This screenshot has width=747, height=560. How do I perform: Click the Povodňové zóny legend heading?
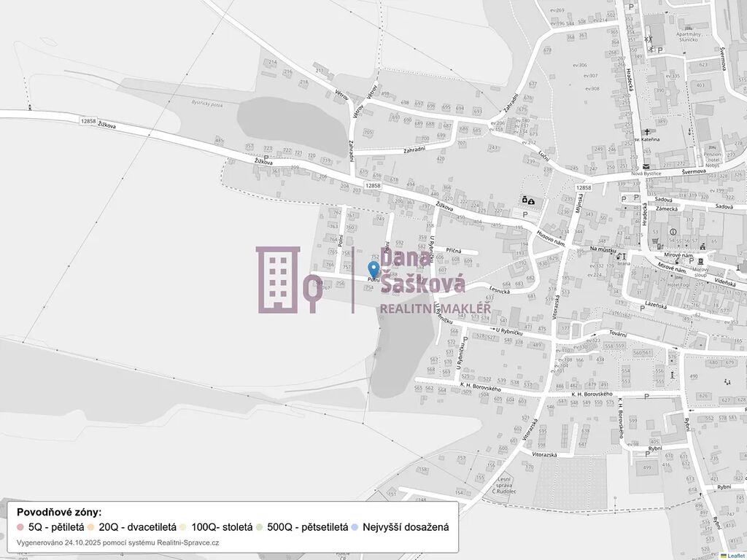coord(59,512)
